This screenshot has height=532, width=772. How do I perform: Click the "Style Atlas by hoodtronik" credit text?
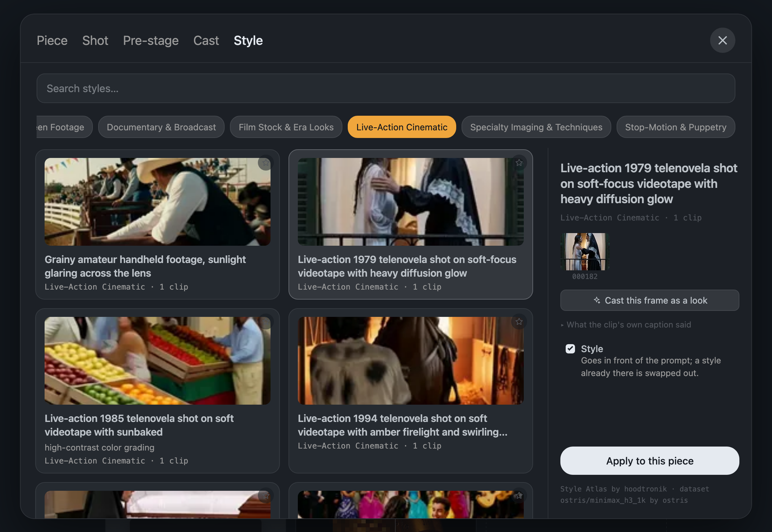tap(614, 489)
